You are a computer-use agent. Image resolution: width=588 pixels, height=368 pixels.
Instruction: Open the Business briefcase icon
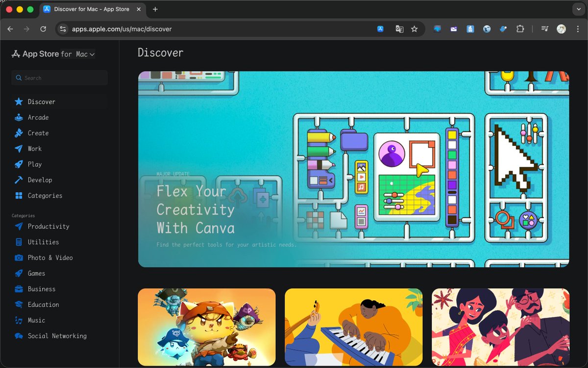coord(19,289)
